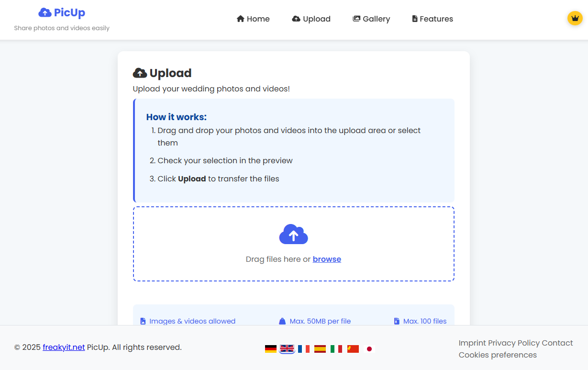
Task: Click the icon beside 'Max. 50MB per file'
Action: coord(282,321)
